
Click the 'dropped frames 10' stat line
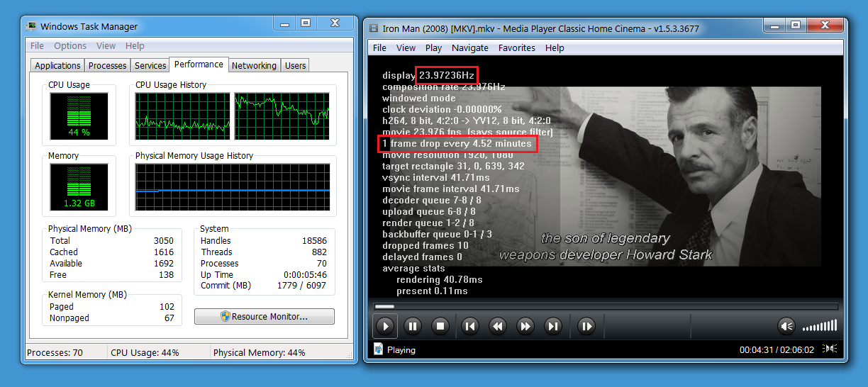[x=425, y=246]
